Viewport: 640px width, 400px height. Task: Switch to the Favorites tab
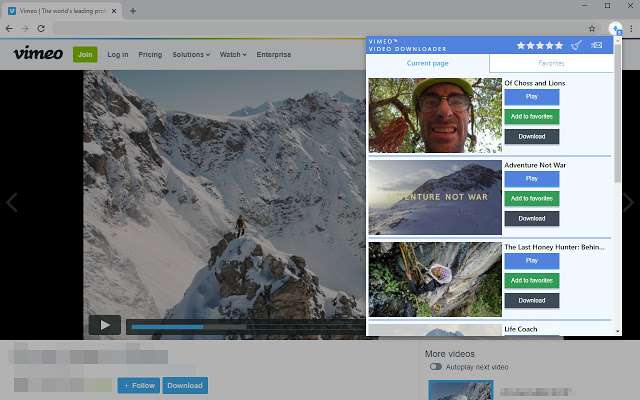pos(551,63)
